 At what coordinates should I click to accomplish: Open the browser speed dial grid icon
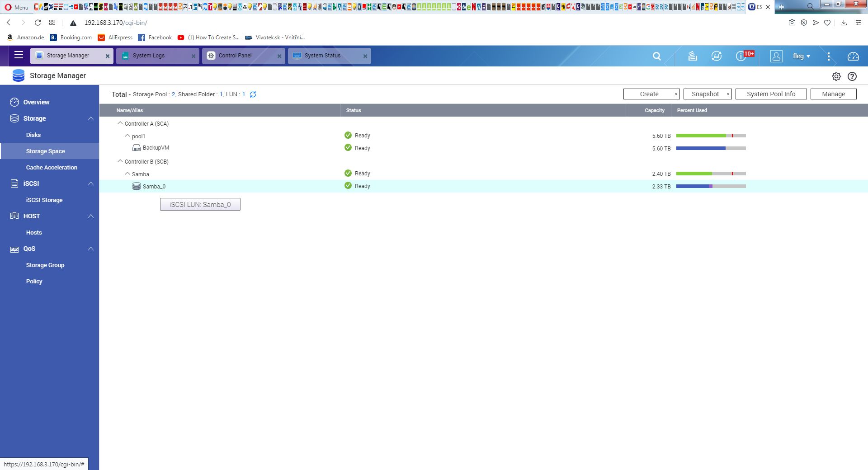[52, 23]
